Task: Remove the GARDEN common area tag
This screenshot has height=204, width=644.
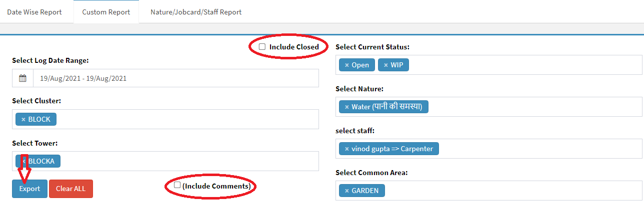Action: click(347, 191)
